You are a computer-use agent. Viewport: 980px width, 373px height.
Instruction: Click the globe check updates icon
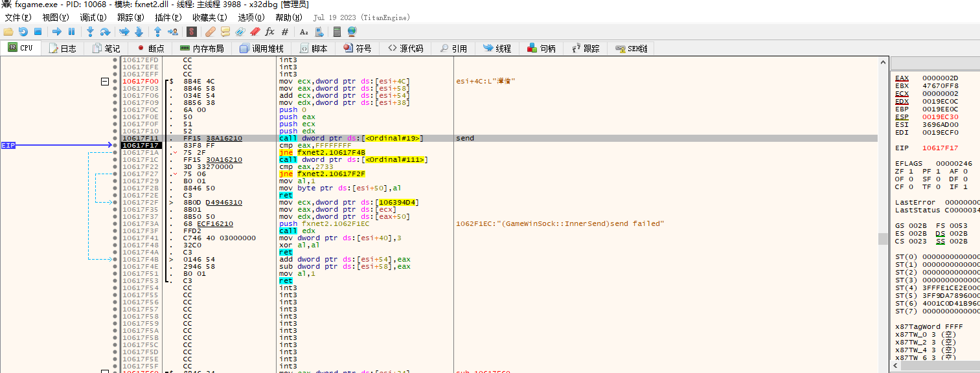(x=352, y=31)
